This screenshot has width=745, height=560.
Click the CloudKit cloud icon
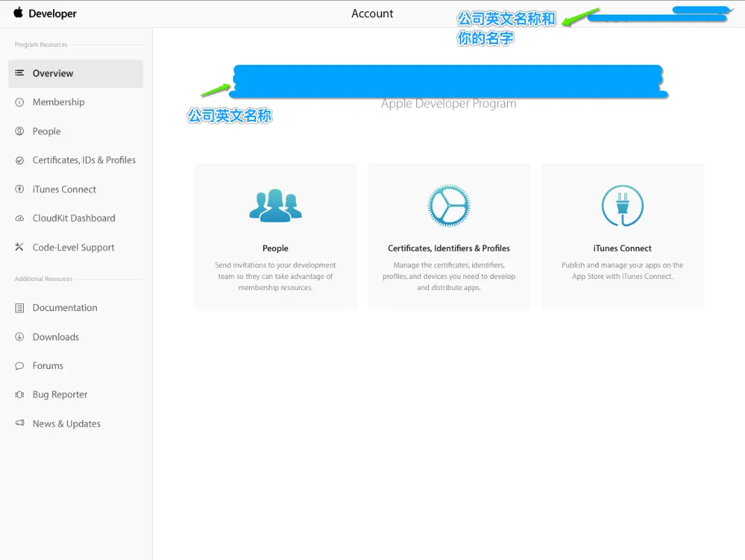tap(20, 218)
